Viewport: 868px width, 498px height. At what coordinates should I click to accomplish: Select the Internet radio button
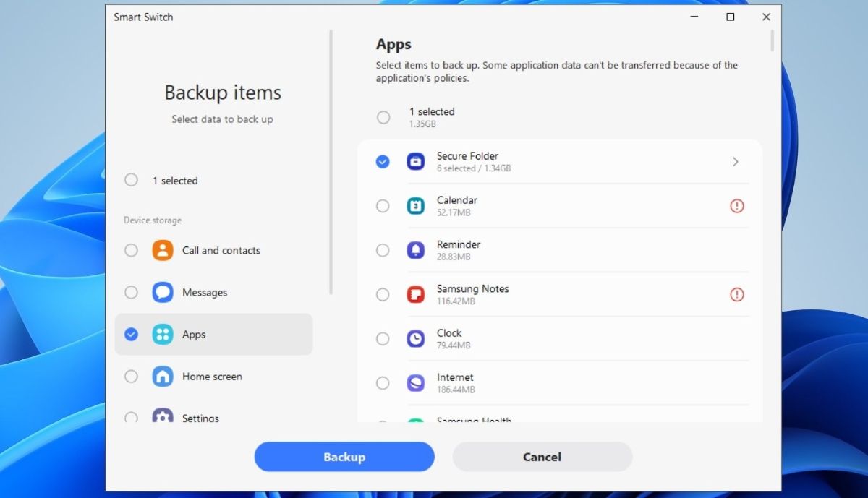(383, 383)
